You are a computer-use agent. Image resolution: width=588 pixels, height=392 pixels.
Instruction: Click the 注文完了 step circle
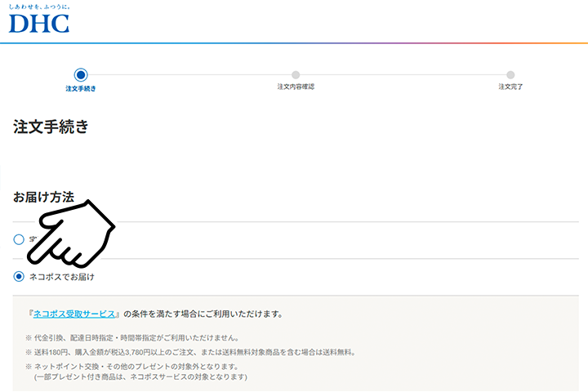click(x=510, y=75)
